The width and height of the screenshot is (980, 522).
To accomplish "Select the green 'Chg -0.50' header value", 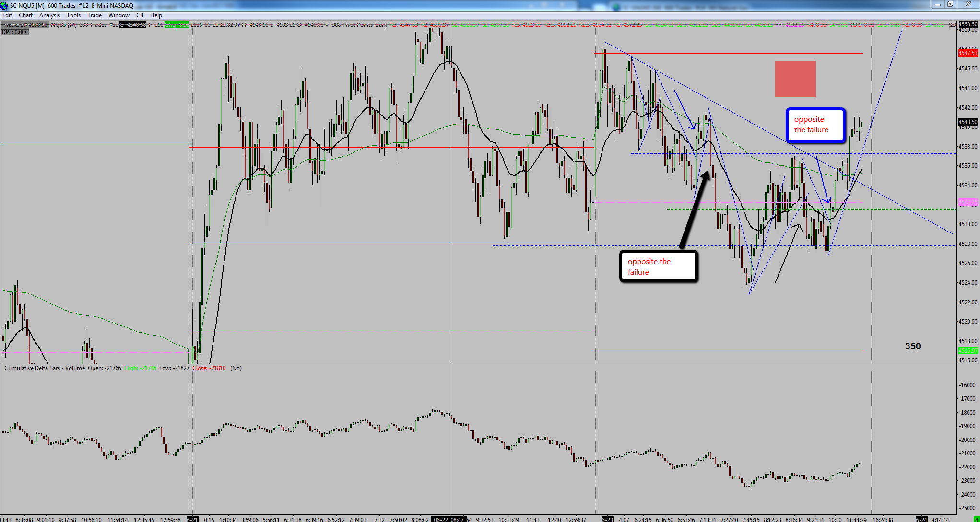I will tap(177, 25).
